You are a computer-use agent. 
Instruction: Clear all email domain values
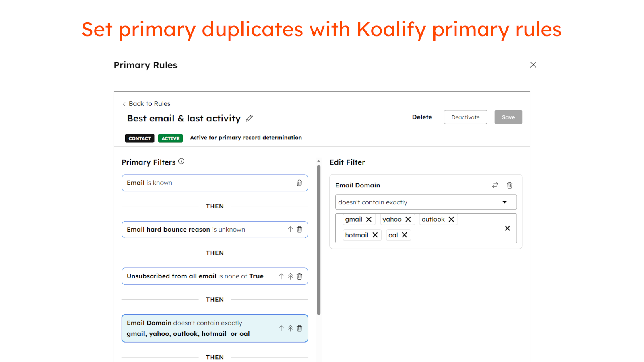coord(507,228)
